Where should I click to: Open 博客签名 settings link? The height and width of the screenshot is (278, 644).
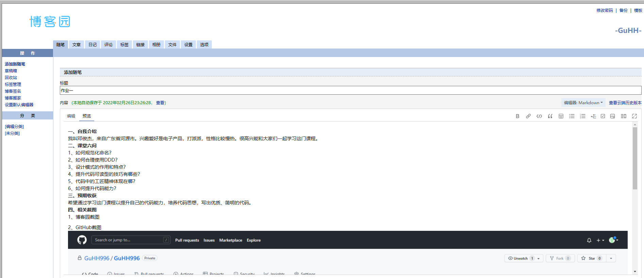(13, 91)
